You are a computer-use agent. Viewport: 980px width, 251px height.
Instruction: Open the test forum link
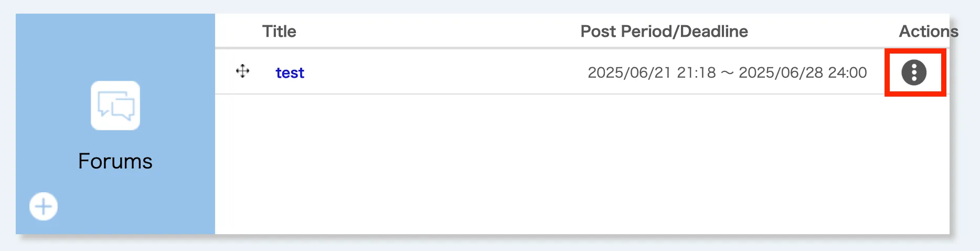[290, 73]
